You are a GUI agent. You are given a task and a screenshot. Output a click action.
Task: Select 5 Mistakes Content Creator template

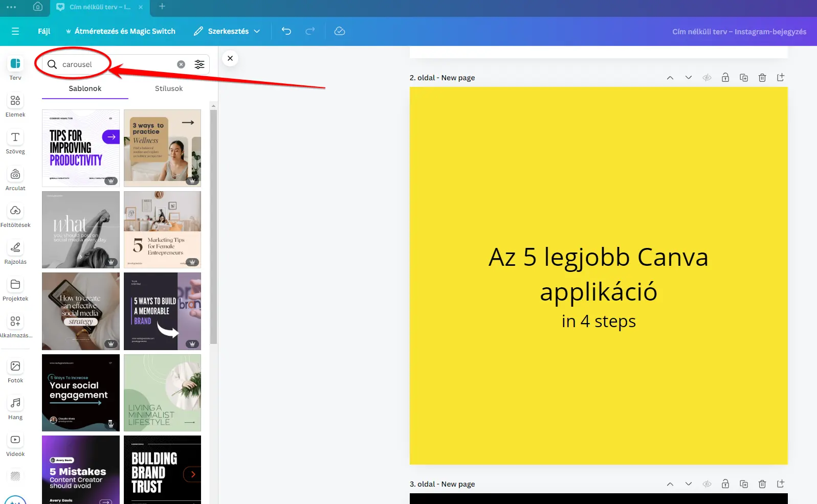point(81,470)
